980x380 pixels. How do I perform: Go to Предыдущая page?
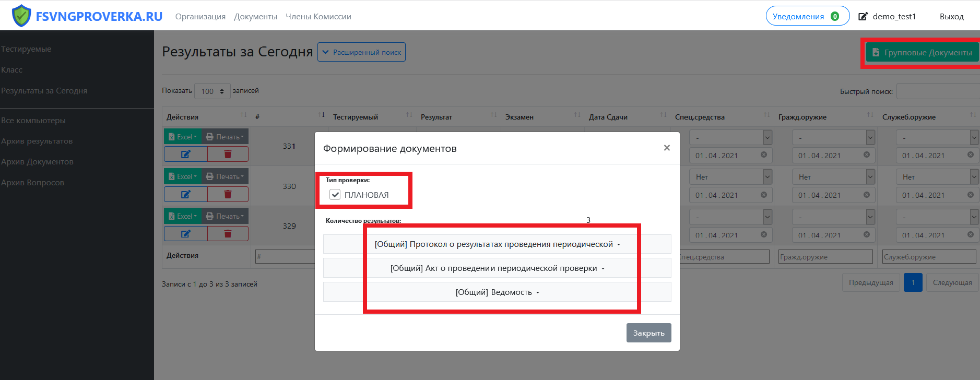tap(871, 282)
